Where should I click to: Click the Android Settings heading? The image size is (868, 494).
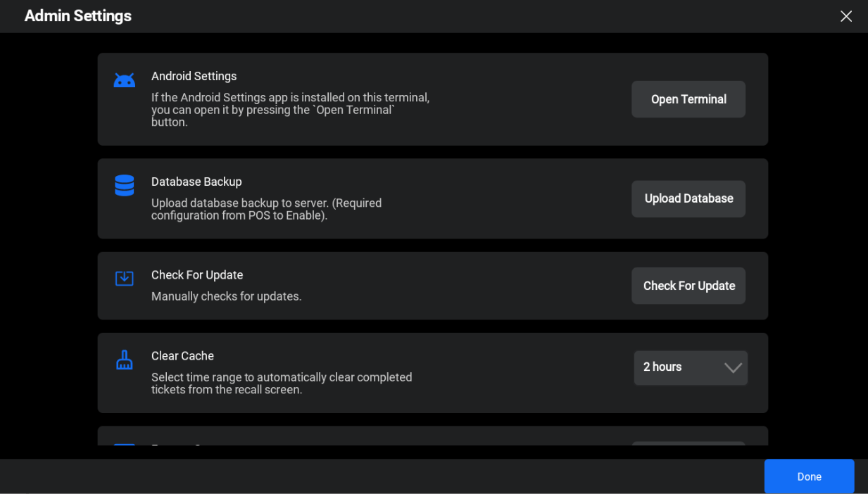(194, 76)
